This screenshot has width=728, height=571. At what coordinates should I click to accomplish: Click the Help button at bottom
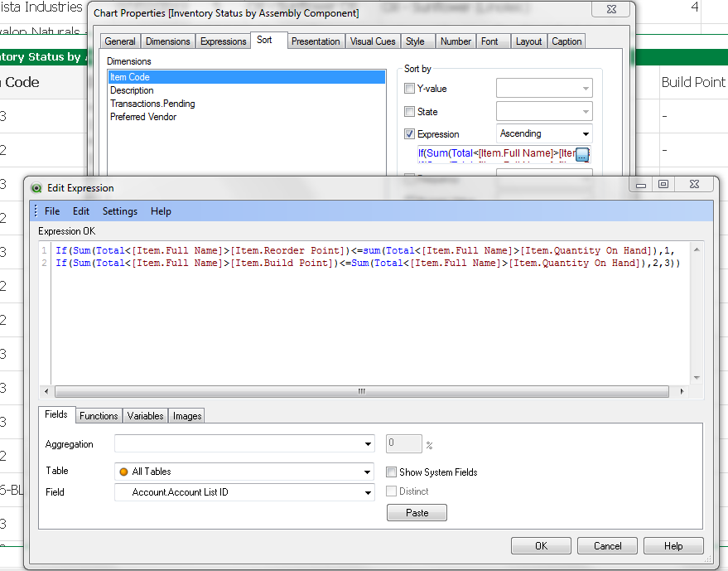point(673,546)
